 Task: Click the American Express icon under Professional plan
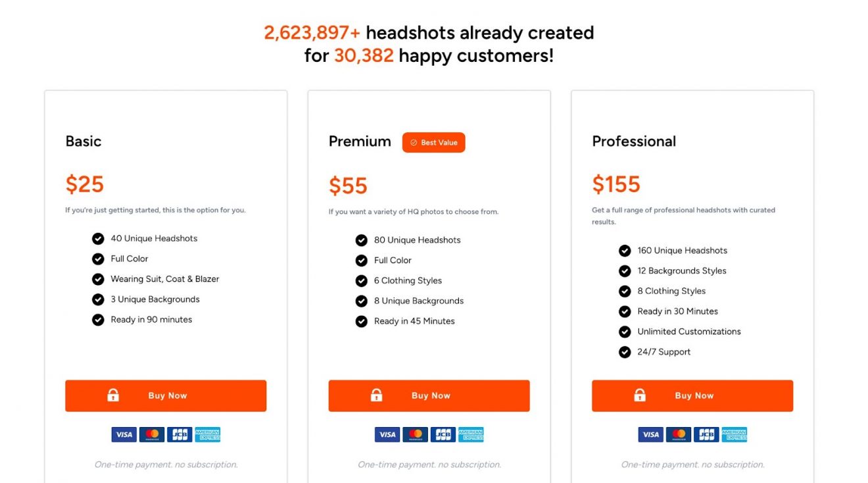[x=735, y=434]
